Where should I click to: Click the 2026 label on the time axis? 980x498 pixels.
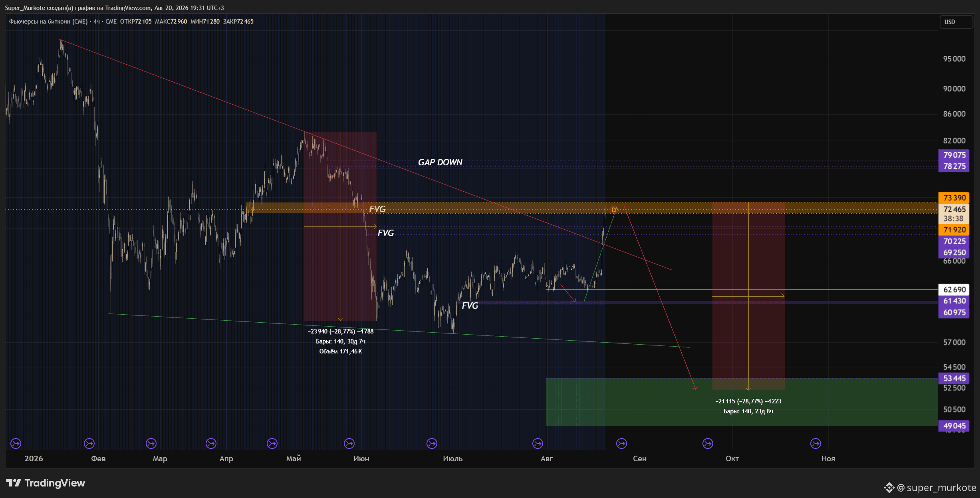tap(34, 458)
